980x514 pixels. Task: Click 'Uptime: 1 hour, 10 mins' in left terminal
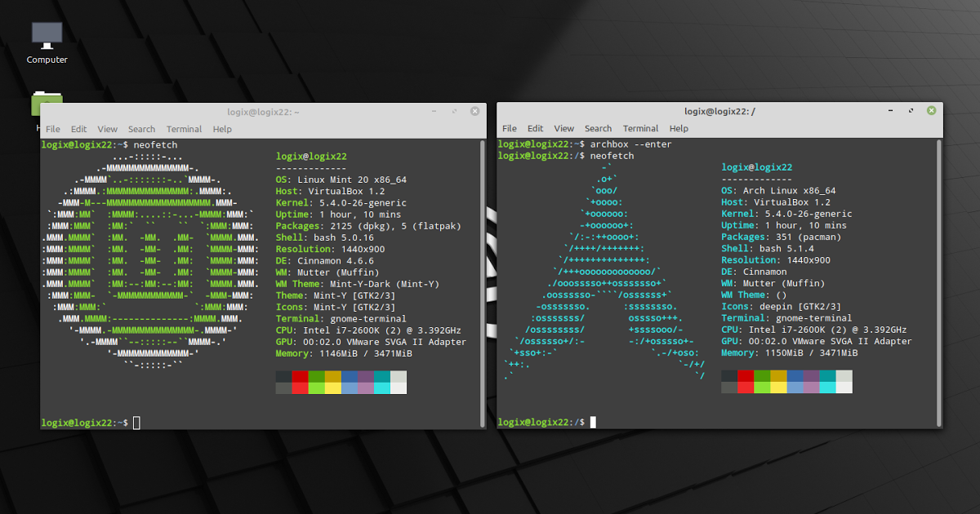coord(338,214)
